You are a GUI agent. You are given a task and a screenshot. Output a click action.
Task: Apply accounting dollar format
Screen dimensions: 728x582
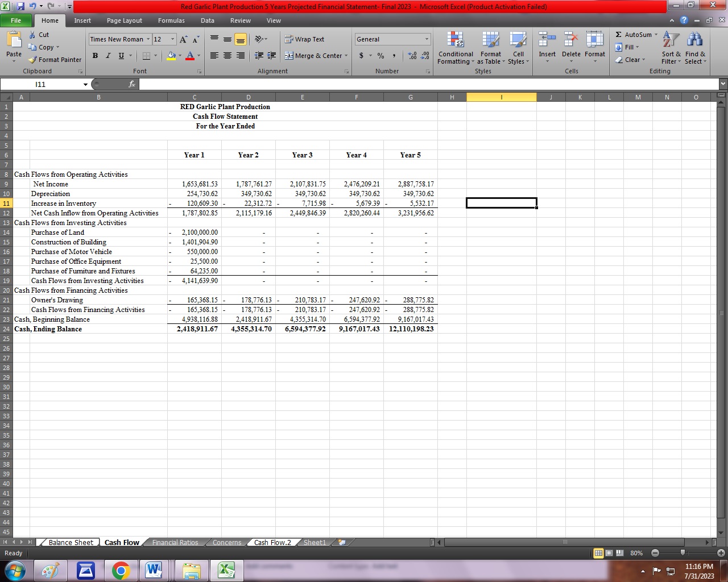[361, 56]
